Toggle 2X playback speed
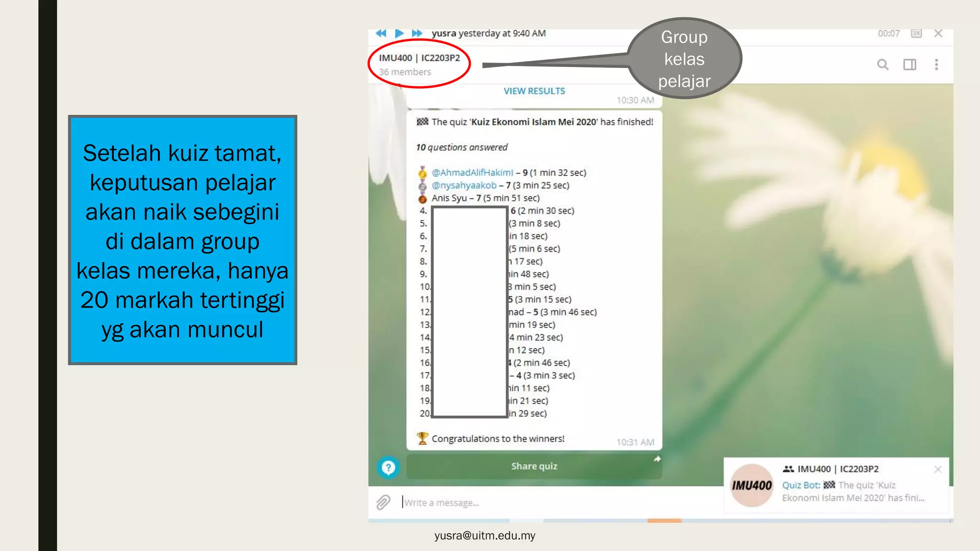Image resolution: width=980 pixels, height=551 pixels. 916,33
